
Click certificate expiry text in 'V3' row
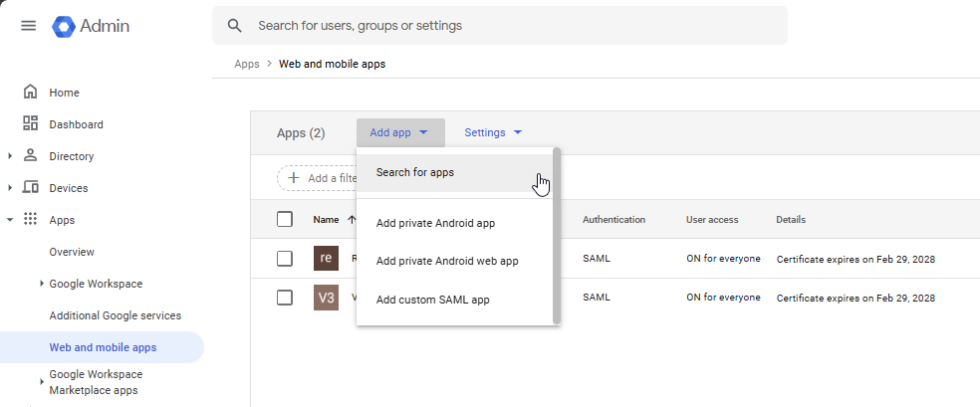click(x=856, y=299)
